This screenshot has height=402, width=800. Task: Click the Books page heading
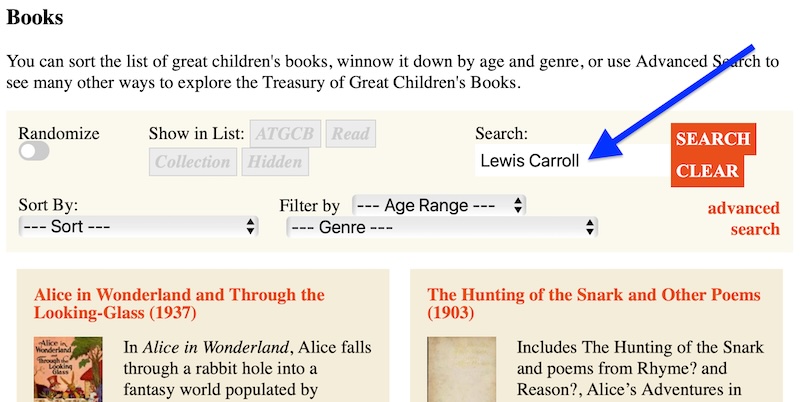coord(35,17)
